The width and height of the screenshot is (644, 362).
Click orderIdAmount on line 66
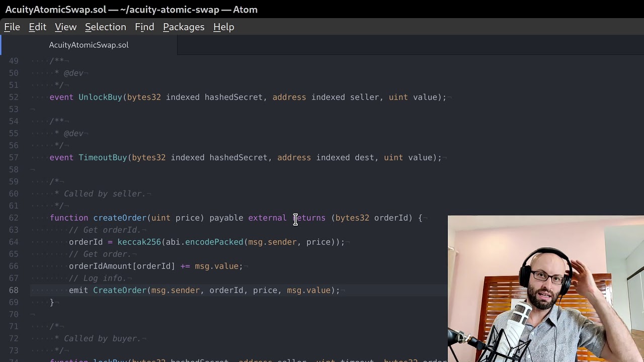coord(100,266)
